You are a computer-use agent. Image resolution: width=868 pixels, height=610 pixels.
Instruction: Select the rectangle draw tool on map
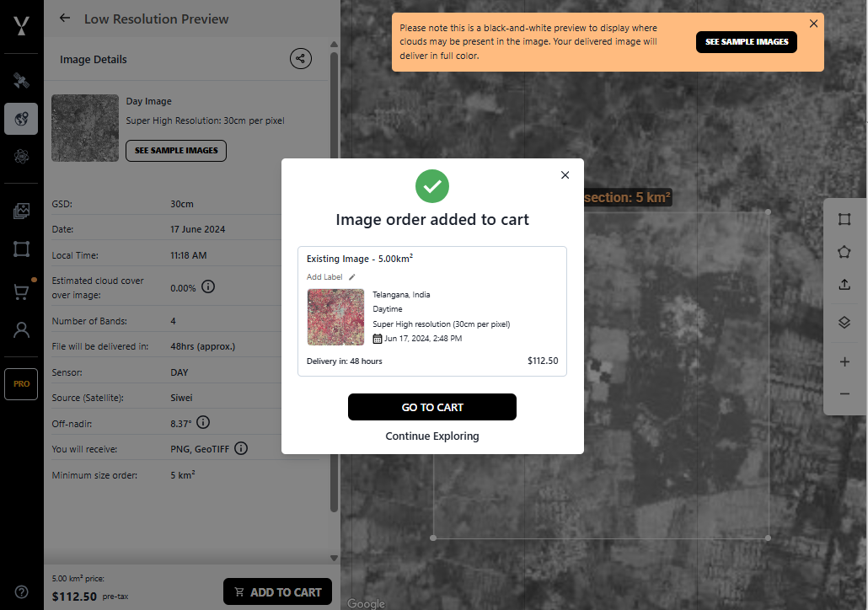844,219
